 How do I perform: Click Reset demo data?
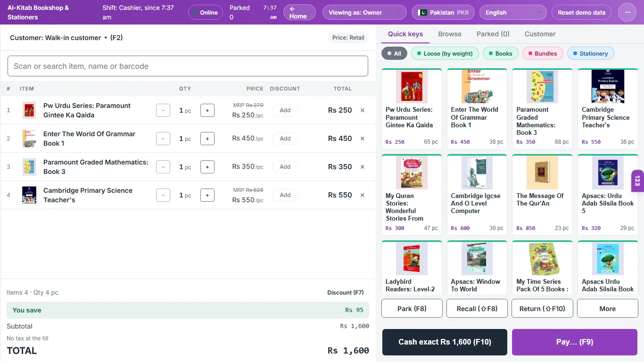[x=581, y=12]
